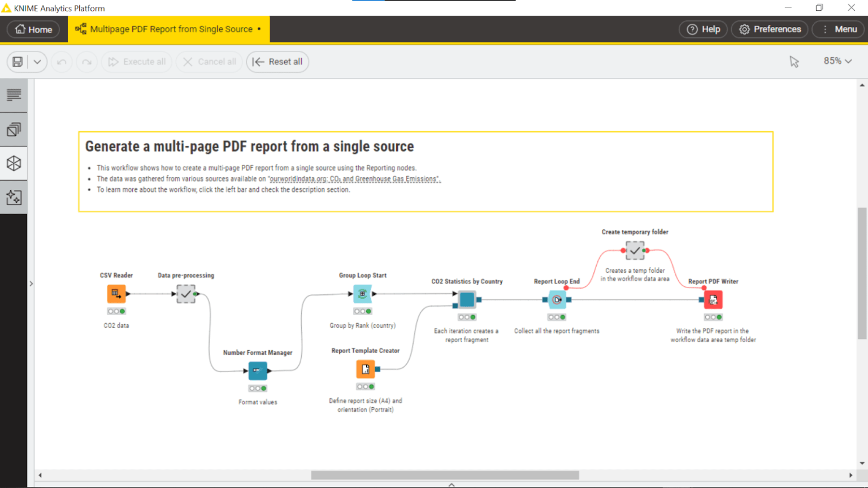This screenshot has height=488, width=868.
Task: Open the K-AI assistant sparkle panel
Action: click(14, 197)
